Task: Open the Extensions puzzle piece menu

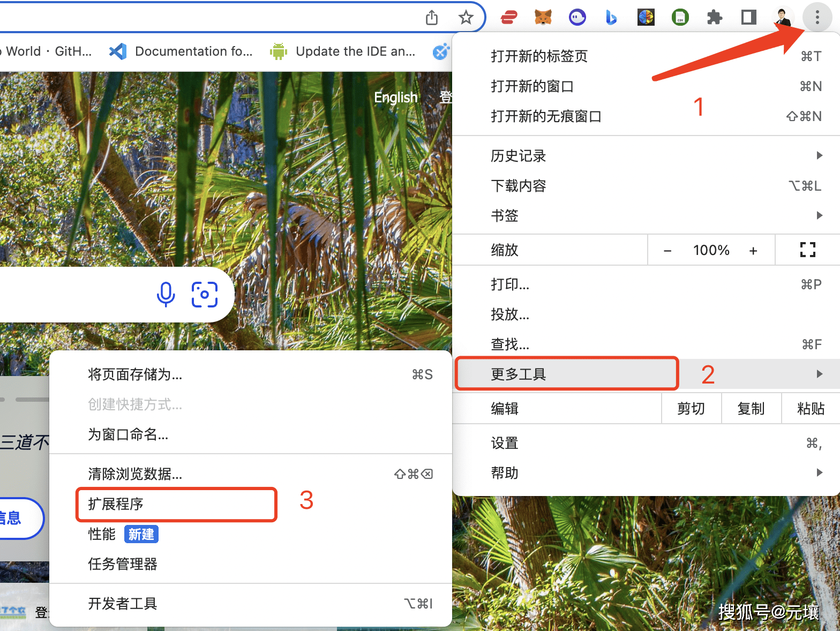Action: pyautogui.click(x=715, y=18)
